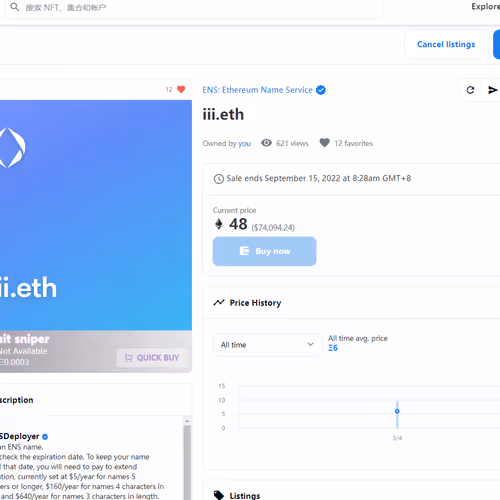Viewport: 500px width, 500px height.
Task: Click the search magnifier icon
Action: (14, 7)
